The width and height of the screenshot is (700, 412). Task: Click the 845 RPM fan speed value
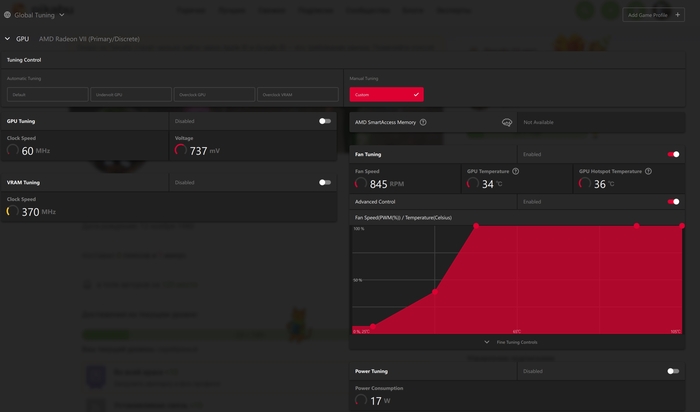(387, 184)
